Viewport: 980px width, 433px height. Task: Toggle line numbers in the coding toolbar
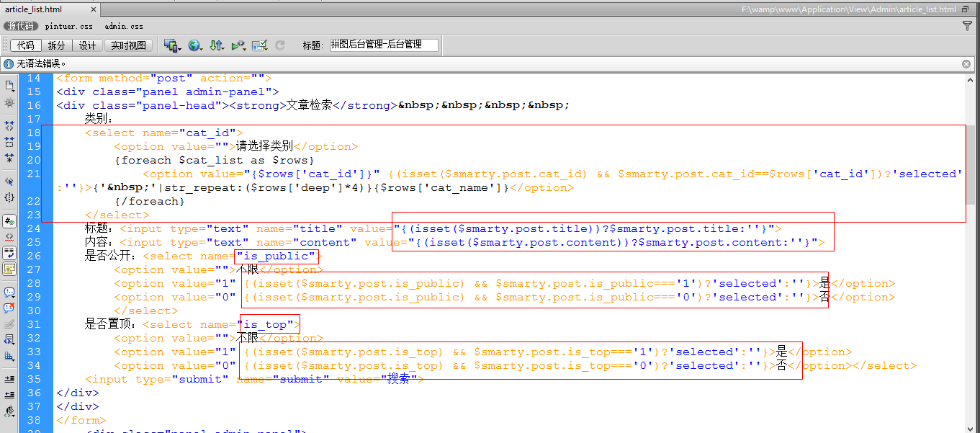tap(9, 221)
